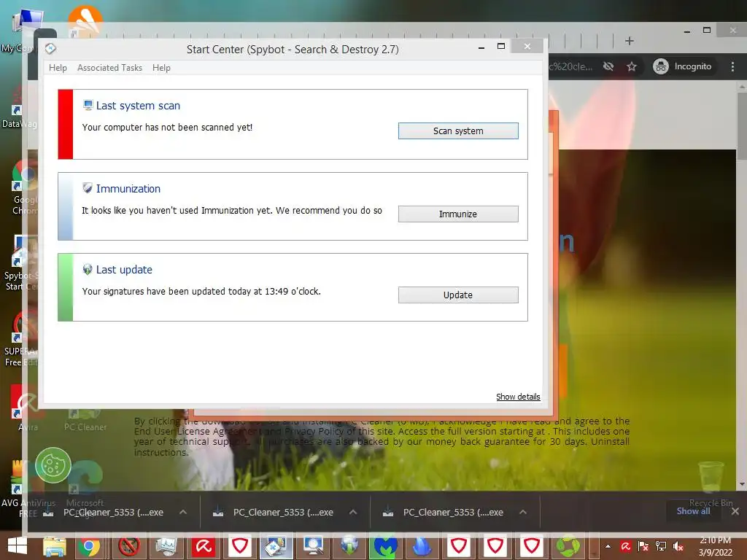Open the Windows Start button
The width and height of the screenshot is (747, 560).
pos(18,546)
